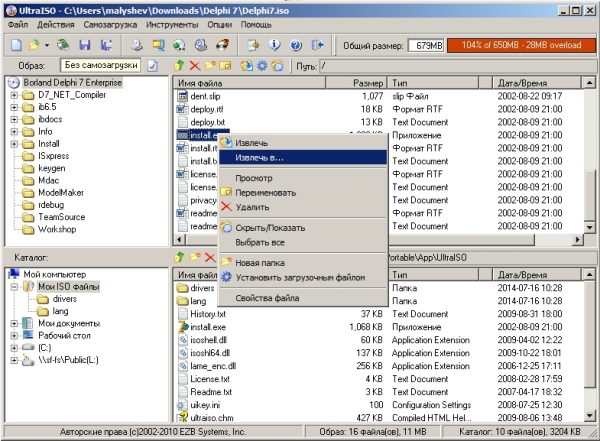This screenshot has height=441, width=600.
Task: Sort image list by Имя файла column
Action: coord(249,83)
